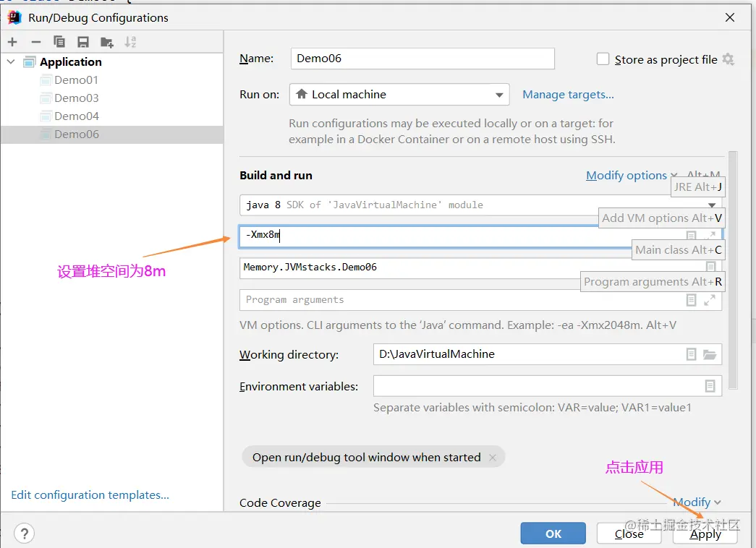Click the Apply button
Screen dimensions: 756x548
coord(705,534)
